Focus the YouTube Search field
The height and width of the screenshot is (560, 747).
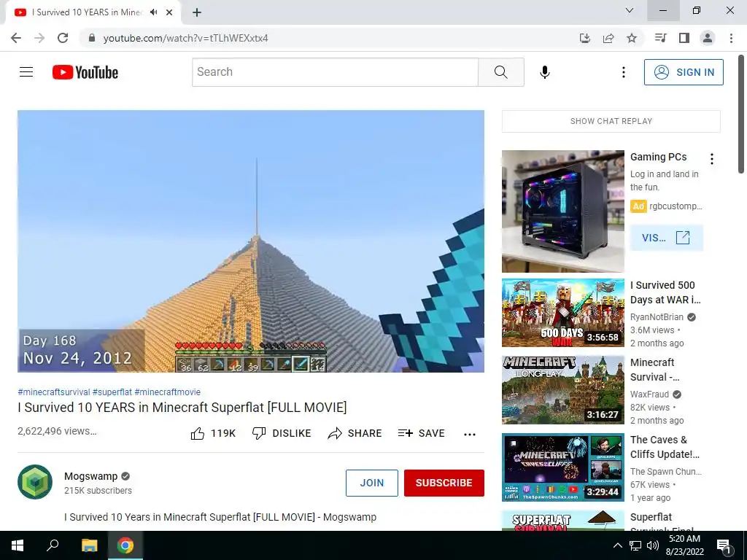coord(335,72)
